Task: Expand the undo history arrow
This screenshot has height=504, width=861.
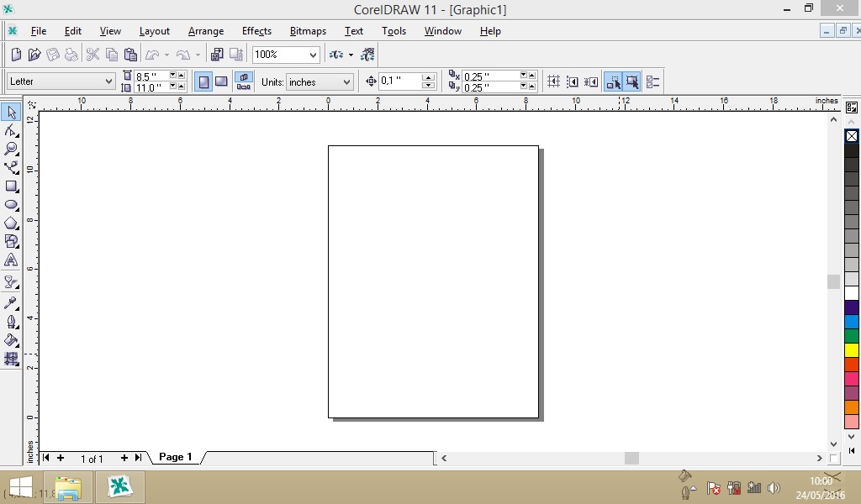Action: 167,55
